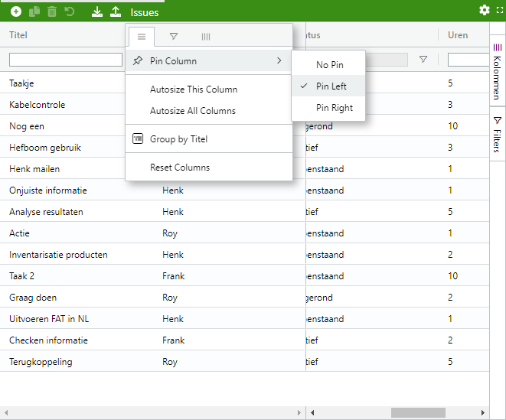Select Pin Right option
Image resolution: width=506 pixels, height=420 pixels.
[329, 108]
